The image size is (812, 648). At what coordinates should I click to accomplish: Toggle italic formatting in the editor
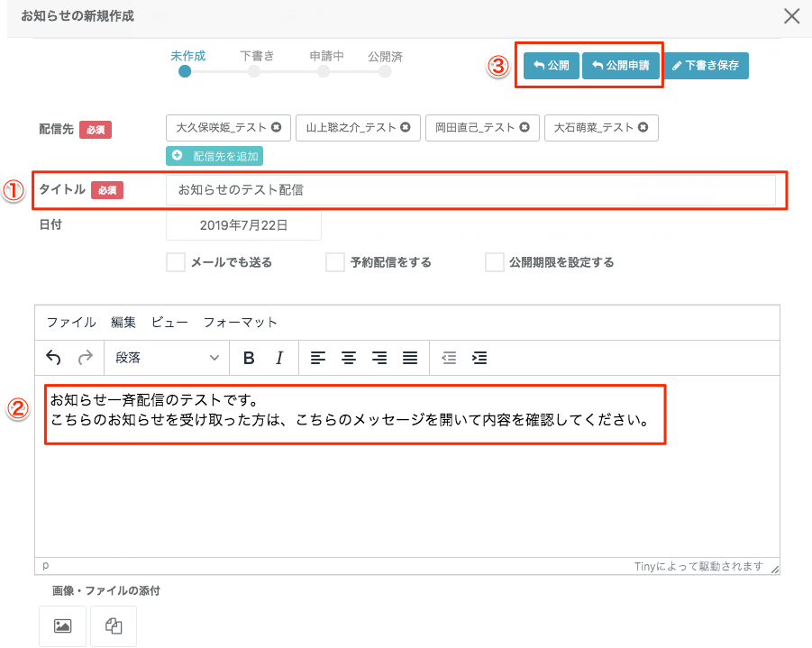279,358
